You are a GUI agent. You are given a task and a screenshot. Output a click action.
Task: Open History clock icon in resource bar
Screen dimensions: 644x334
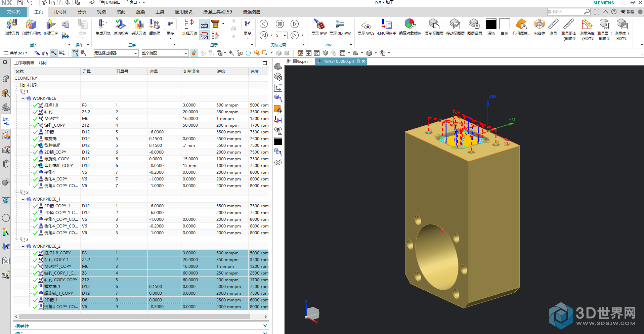click(x=6, y=218)
